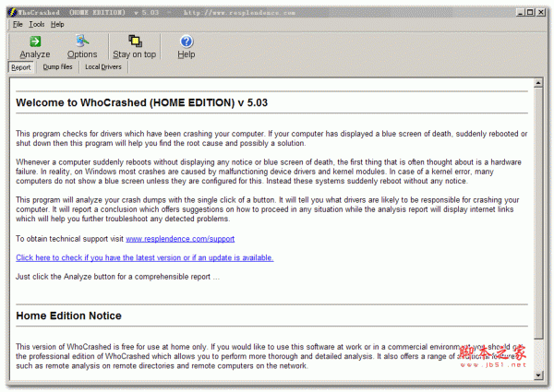Click the scrollbar down arrow
Screen dimensions: 554x392
[538, 375]
